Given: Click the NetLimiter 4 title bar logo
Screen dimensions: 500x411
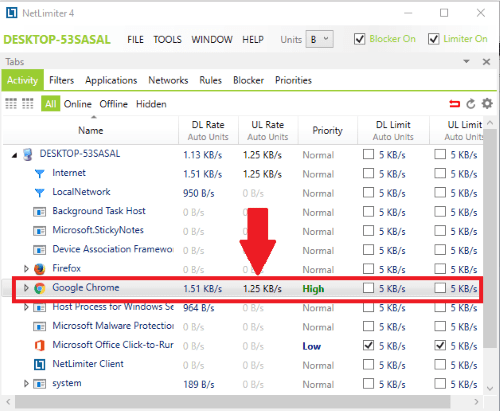Looking at the screenshot, I should click(11, 13).
